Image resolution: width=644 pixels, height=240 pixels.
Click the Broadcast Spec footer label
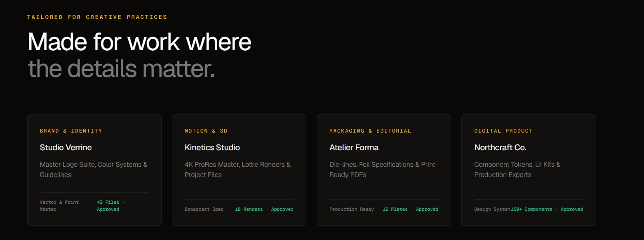click(204, 209)
